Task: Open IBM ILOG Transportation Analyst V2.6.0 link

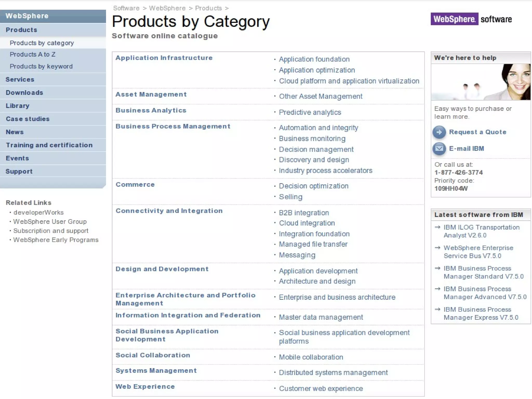Action: 481,231
